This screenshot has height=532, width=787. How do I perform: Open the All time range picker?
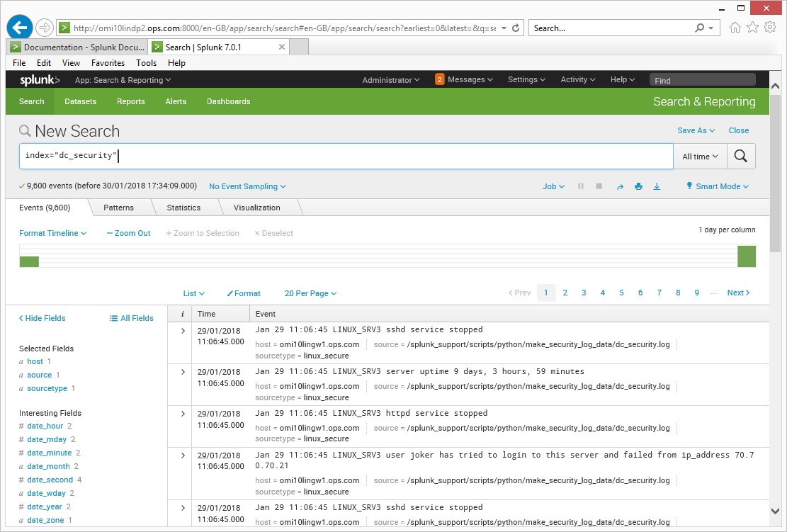pyautogui.click(x=700, y=157)
